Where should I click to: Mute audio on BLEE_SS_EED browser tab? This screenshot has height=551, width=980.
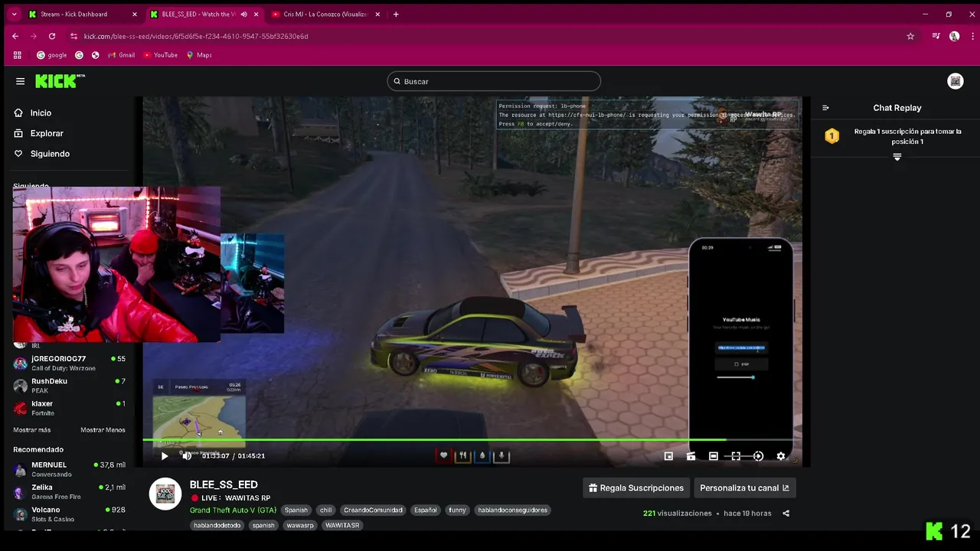(244, 14)
